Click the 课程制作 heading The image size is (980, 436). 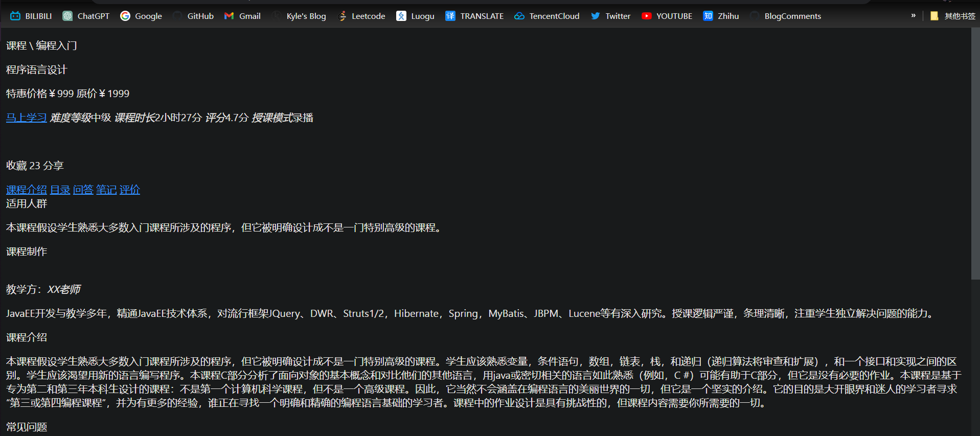(x=27, y=251)
